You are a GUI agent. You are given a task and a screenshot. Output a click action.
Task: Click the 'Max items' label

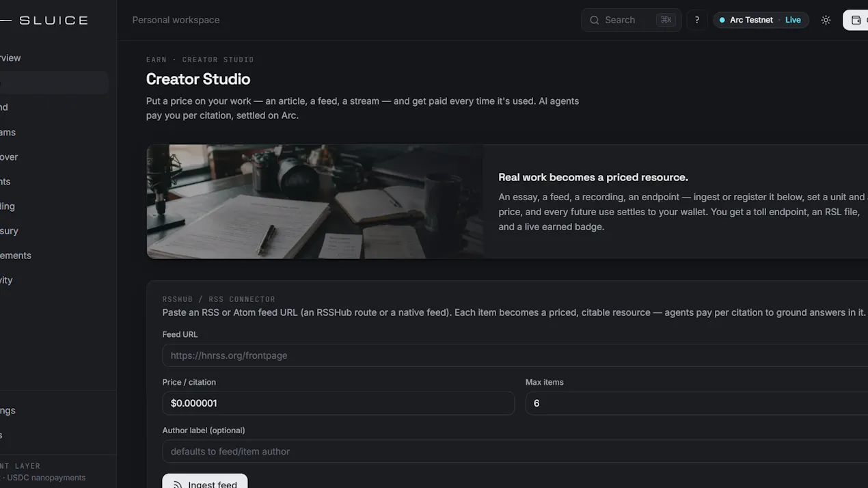tap(544, 382)
